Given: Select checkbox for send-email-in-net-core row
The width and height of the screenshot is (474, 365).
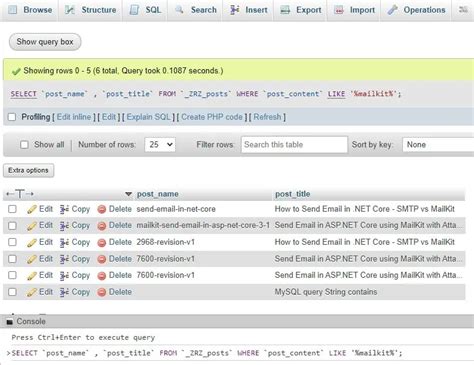Looking at the screenshot, I should pos(12,209).
